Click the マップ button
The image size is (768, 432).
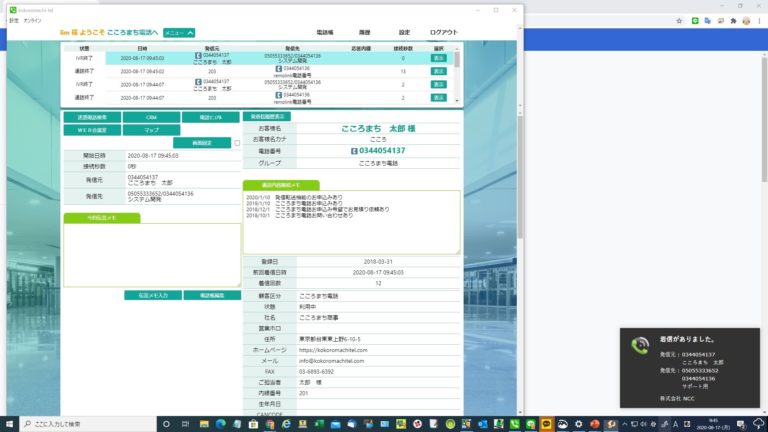[x=151, y=130]
